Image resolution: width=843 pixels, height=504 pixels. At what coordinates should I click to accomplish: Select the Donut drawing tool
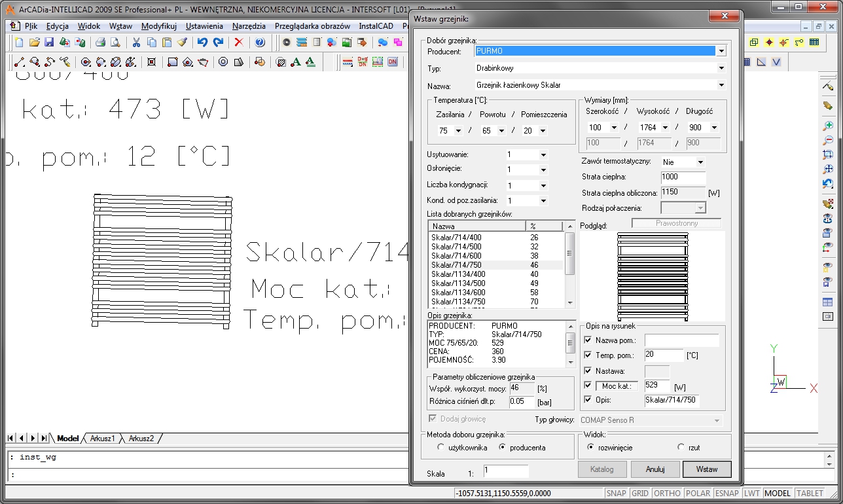click(x=223, y=62)
